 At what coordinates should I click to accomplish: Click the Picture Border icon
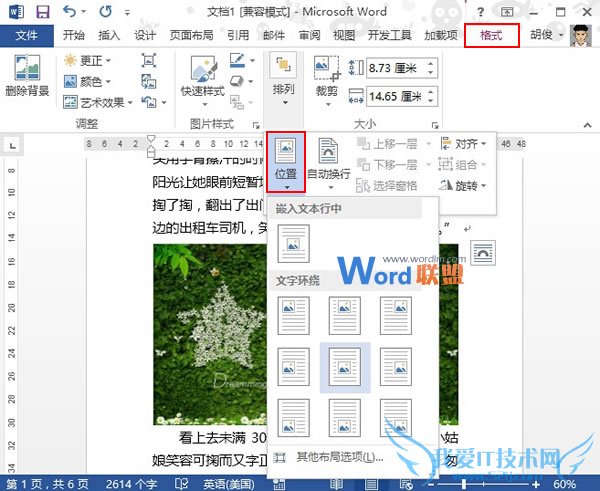[237, 60]
